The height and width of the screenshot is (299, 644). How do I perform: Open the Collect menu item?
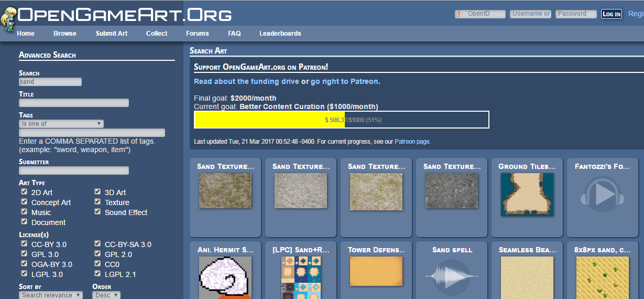coord(157,34)
